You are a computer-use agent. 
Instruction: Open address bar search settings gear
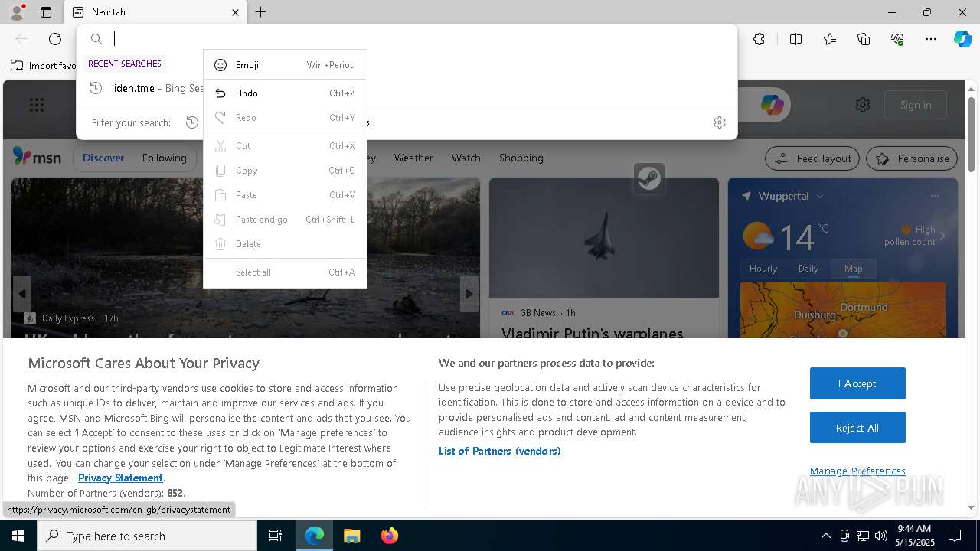tap(719, 122)
